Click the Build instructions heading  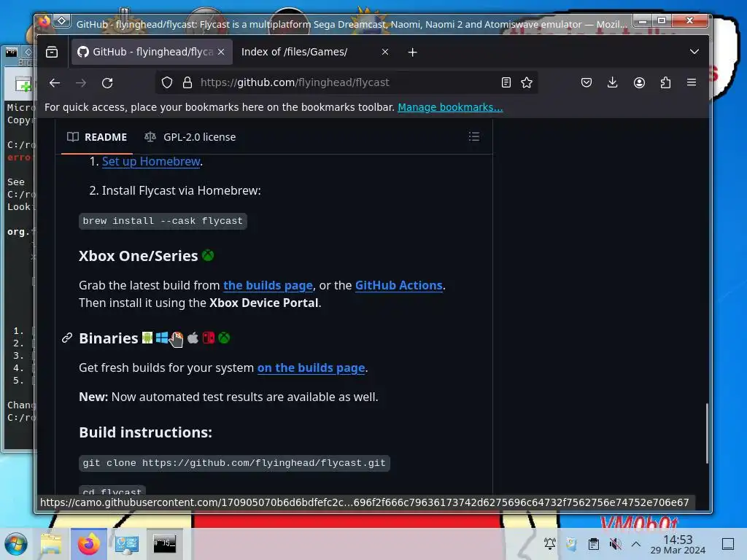[145, 432]
